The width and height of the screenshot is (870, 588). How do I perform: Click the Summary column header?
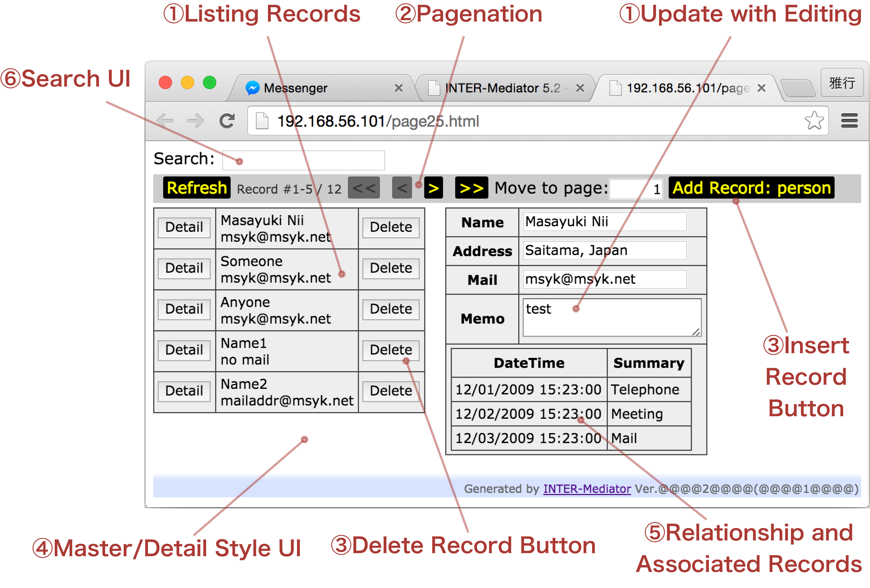click(649, 363)
